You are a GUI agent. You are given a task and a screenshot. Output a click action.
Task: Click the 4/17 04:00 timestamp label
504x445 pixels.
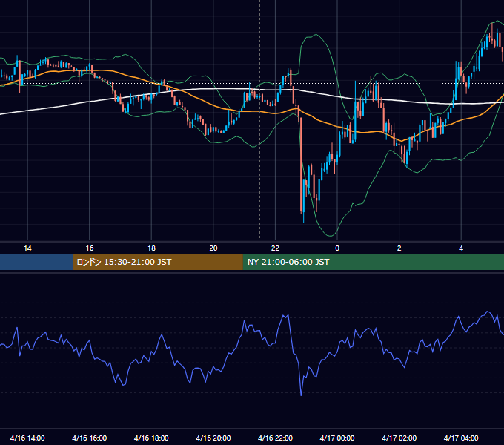pyautogui.click(x=461, y=438)
